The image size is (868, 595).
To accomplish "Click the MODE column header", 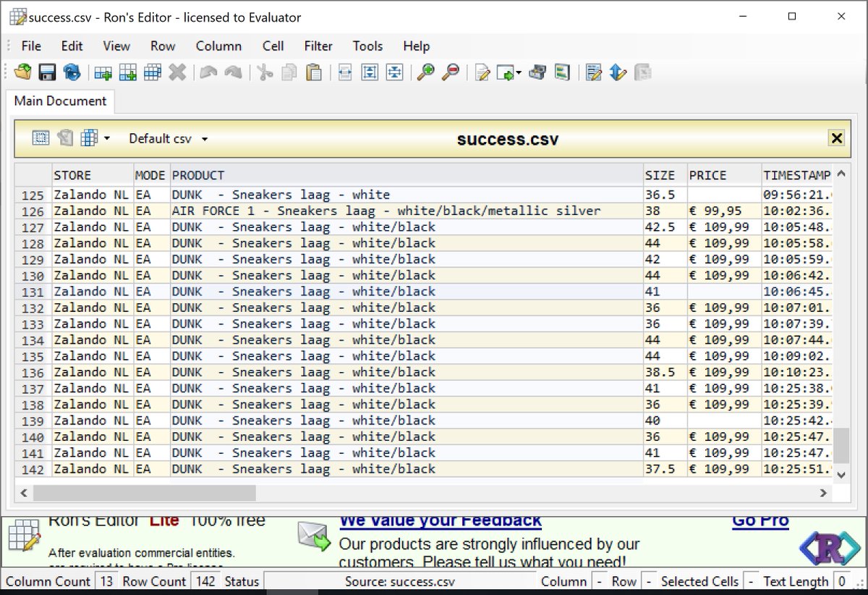I will tap(152, 175).
